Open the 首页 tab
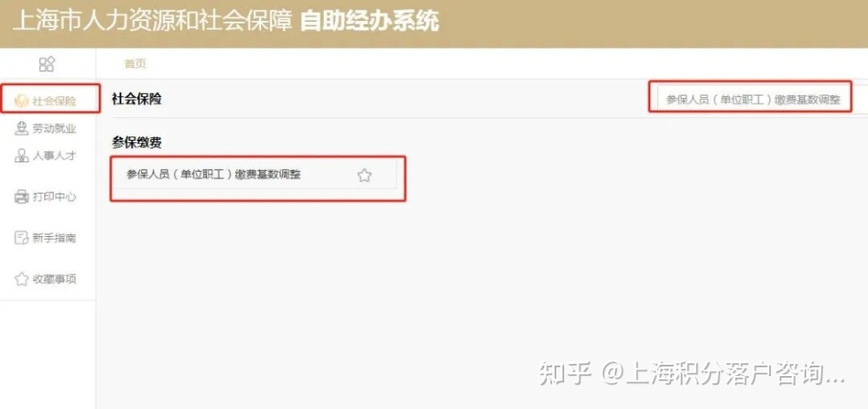The width and height of the screenshot is (868, 409). pyautogui.click(x=135, y=63)
